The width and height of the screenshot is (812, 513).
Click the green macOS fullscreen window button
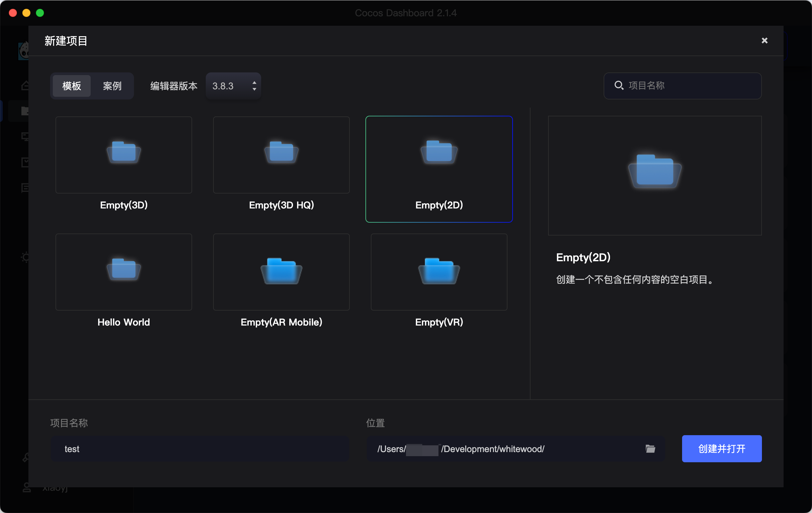pos(40,13)
